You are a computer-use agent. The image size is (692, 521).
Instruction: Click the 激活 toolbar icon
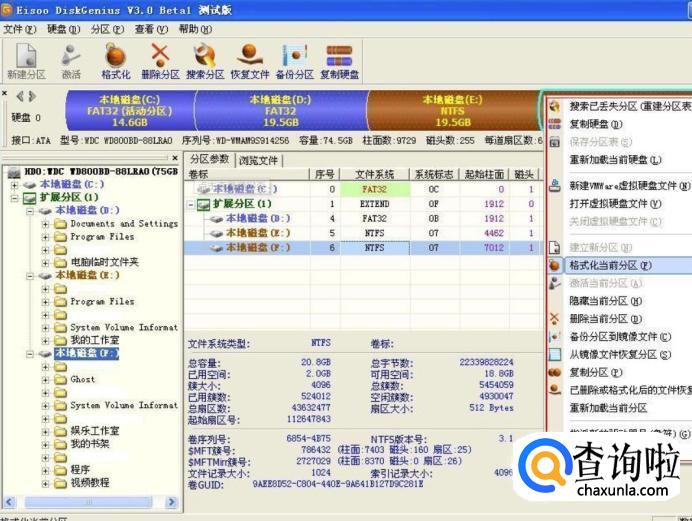pyautogui.click(x=71, y=61)
